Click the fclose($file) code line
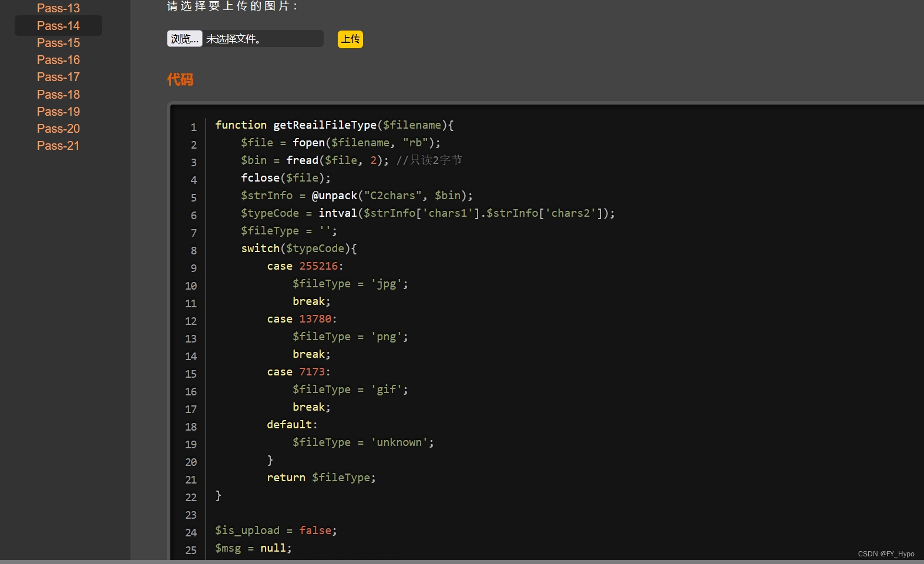This screenshot has width=924, height=564. (x=286, y=178)
